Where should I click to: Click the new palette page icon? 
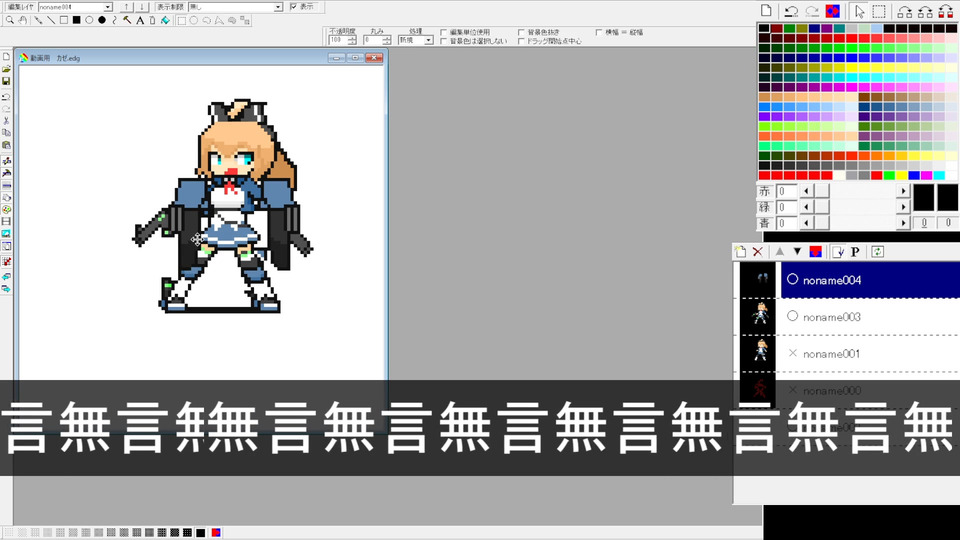(x=766, y=10)
